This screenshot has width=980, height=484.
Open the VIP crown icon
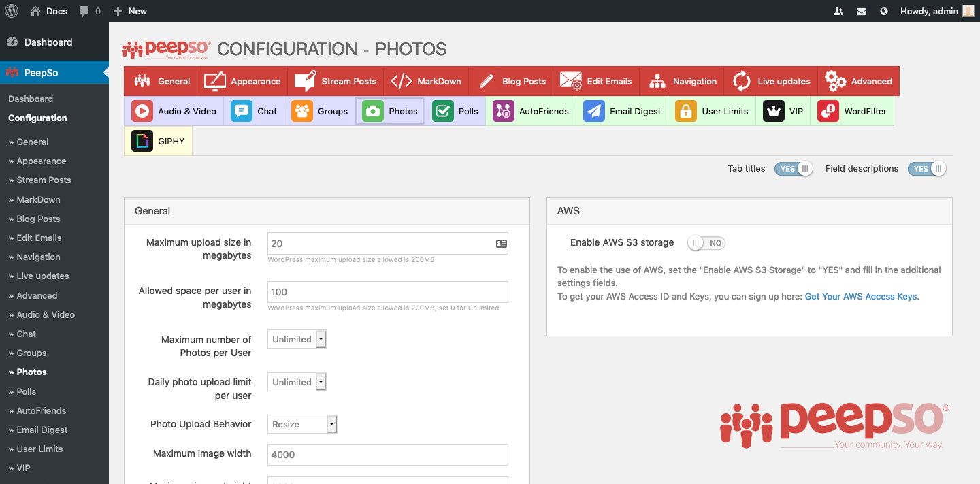[774, 111]
